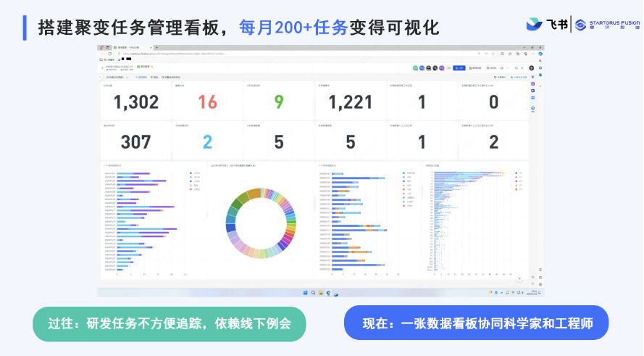
Task: Open File Explorer from the taskbar
Action: tap(320, 292)
